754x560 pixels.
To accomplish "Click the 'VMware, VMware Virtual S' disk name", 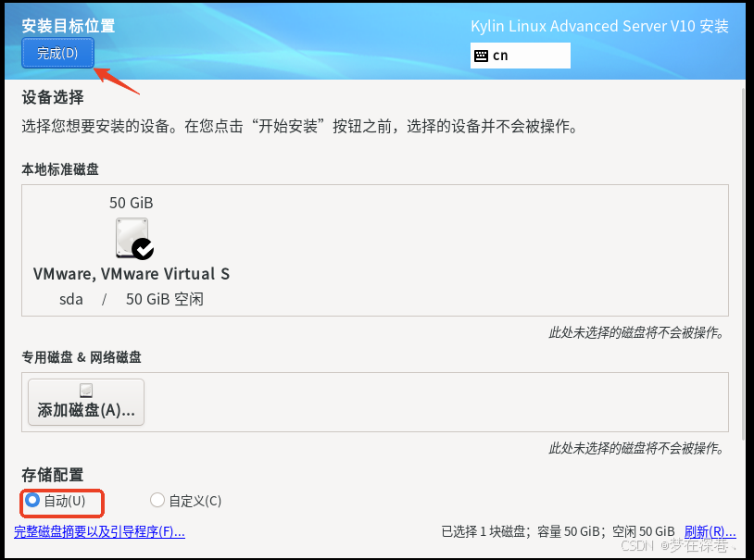I will [x=132, y=274].
